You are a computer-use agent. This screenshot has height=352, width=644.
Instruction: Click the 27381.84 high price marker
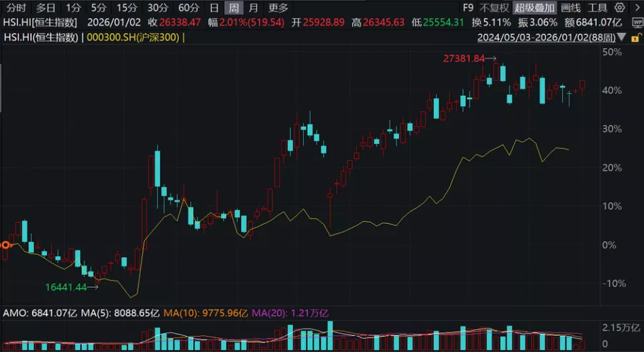464,58
